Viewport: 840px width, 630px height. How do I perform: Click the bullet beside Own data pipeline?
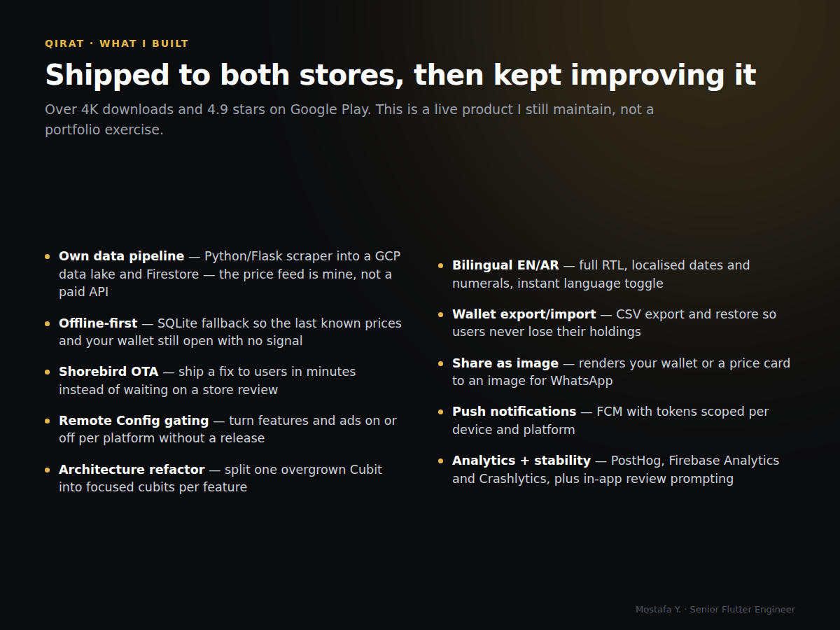48,257
